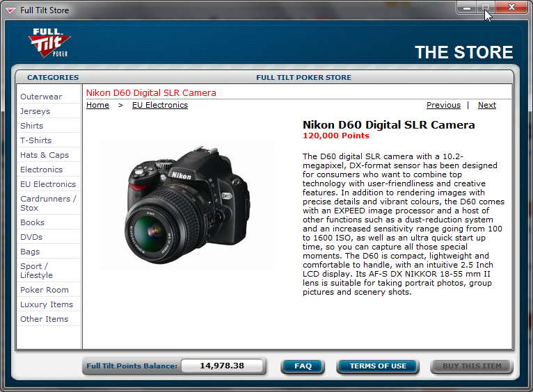The height and width of the screenshot is (392, 533).
Task: Go to the Next item
Action: pos(487,105)
